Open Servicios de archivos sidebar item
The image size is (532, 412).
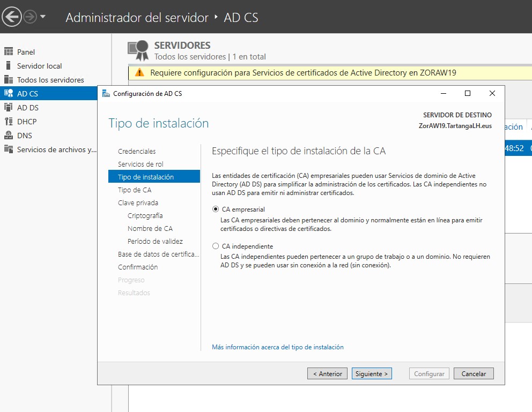pos(57,149)
